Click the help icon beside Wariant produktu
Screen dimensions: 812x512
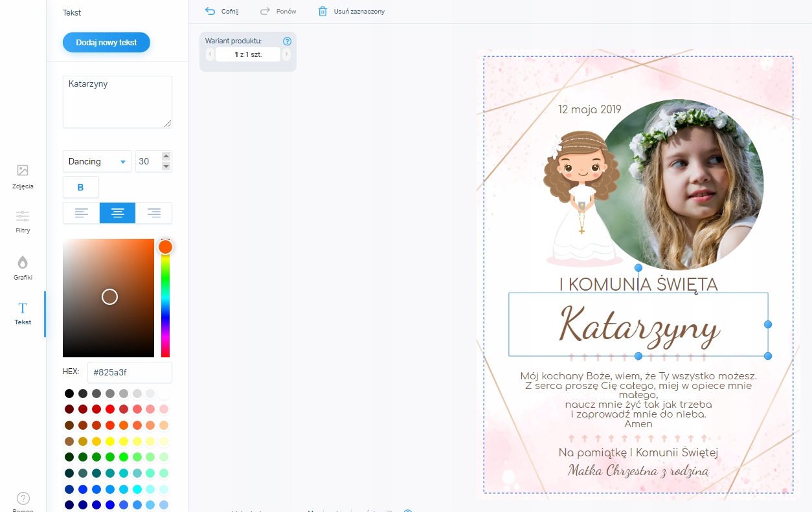point(288,41)
